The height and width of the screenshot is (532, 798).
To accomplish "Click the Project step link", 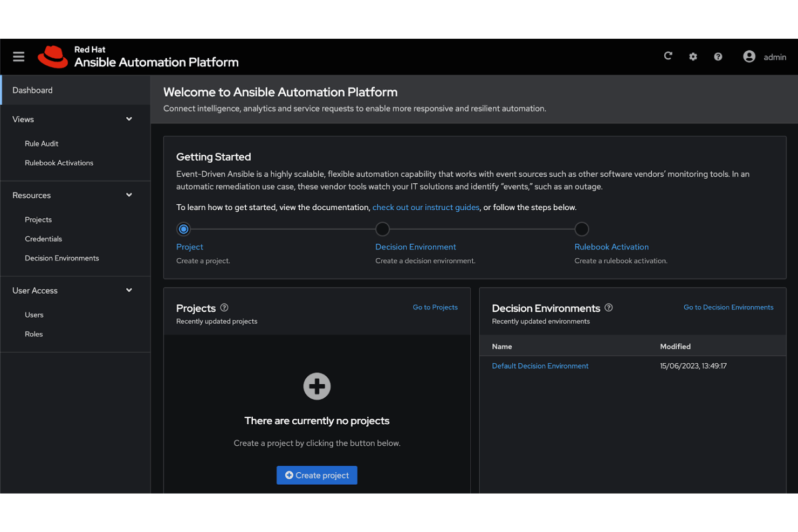I will 190,247.
